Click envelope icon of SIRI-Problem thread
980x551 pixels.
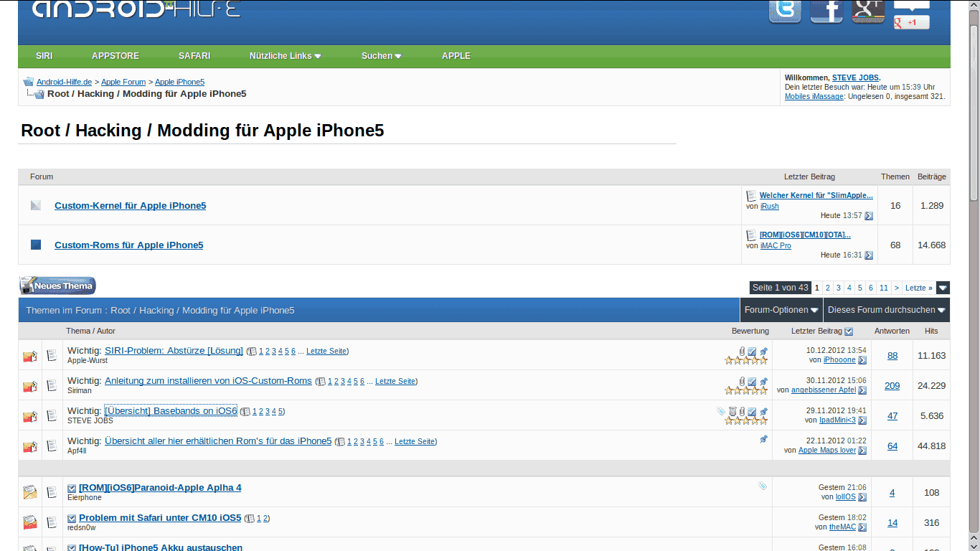tap(29, 356)
